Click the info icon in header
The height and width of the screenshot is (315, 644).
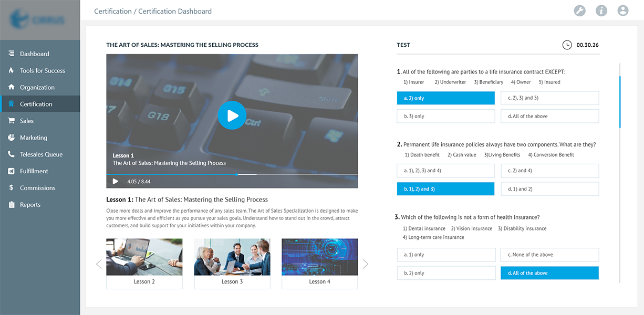pos(601,10)
